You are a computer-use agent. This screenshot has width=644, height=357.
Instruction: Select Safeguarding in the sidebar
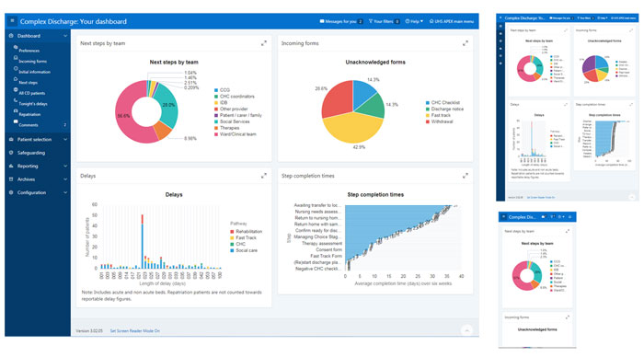point(31,153)
